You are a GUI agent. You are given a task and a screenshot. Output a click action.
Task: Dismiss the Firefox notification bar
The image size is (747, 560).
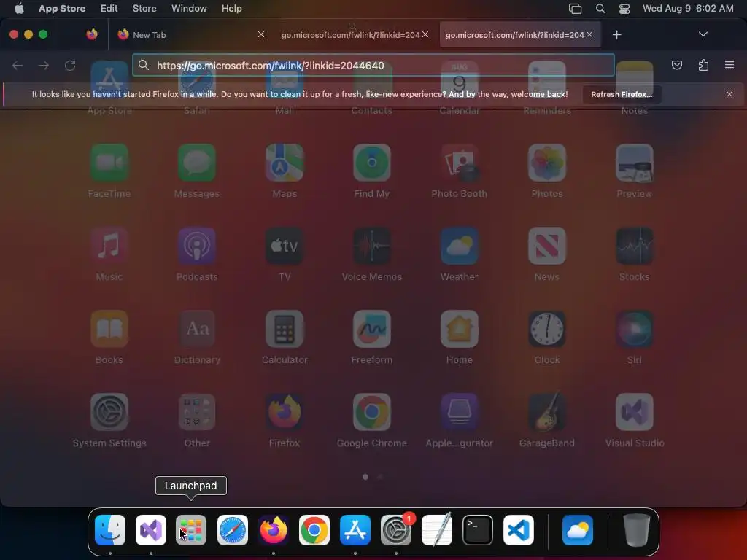tap(729, 94)
